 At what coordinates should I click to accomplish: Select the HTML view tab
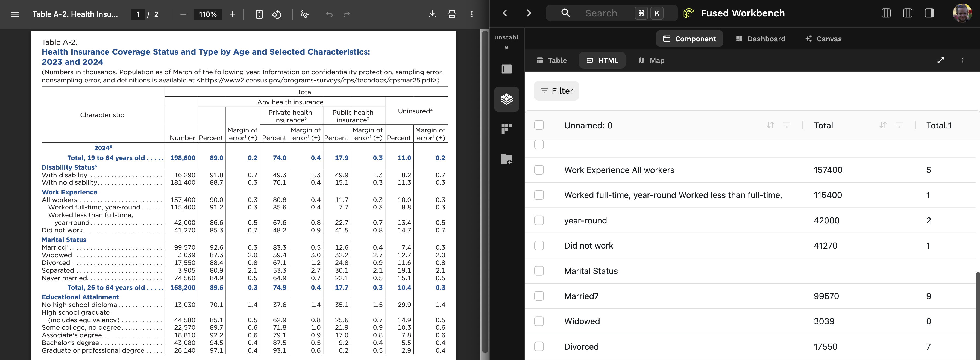602,60
